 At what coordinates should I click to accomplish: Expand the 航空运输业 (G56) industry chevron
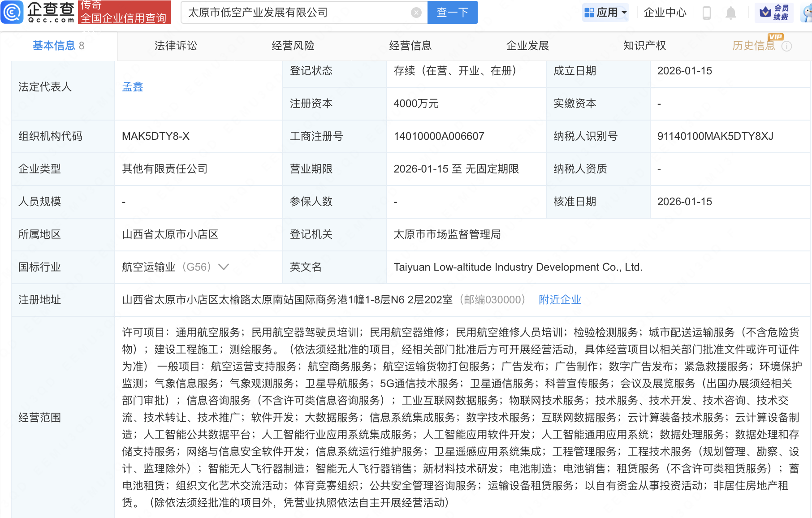(223, 267)
